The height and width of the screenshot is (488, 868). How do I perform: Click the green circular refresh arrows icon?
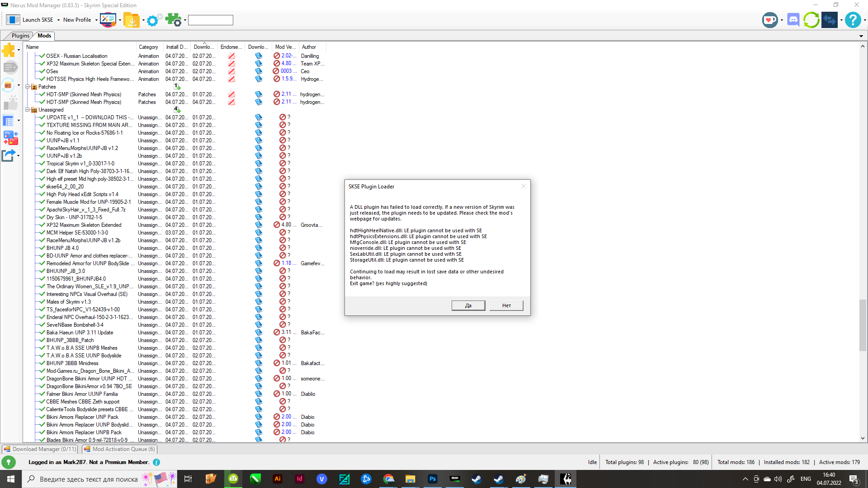click(811, 20)
